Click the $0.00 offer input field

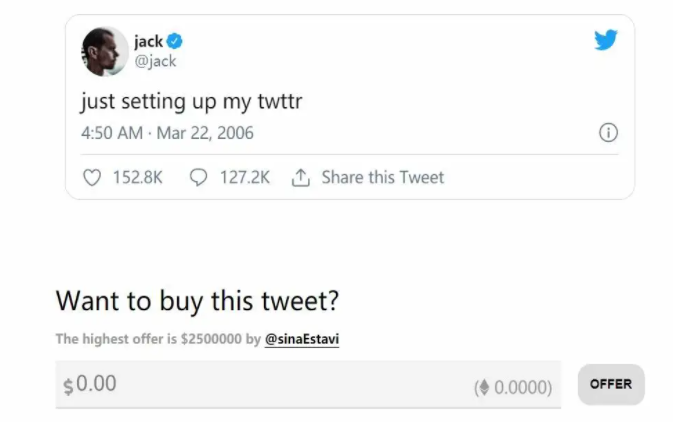click(308, 385)
